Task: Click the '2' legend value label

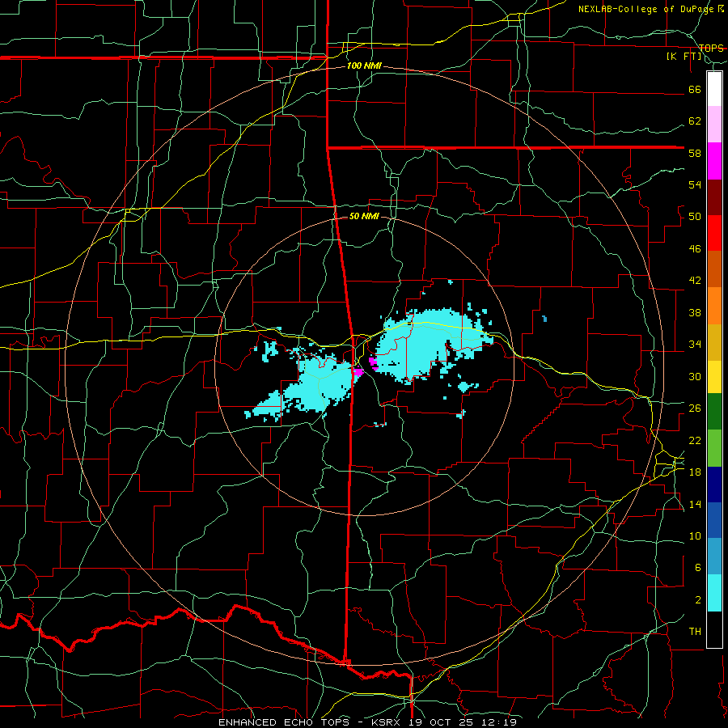Action: (x=698, y=600)
